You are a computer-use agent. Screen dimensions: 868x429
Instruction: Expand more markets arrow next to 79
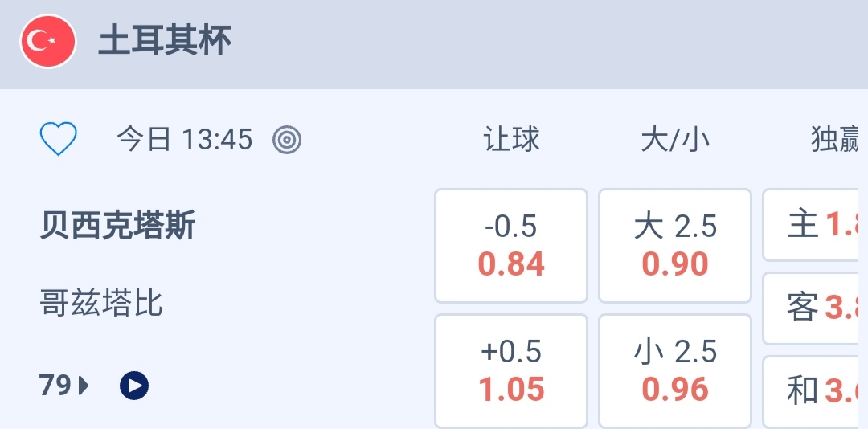[84, 386]
